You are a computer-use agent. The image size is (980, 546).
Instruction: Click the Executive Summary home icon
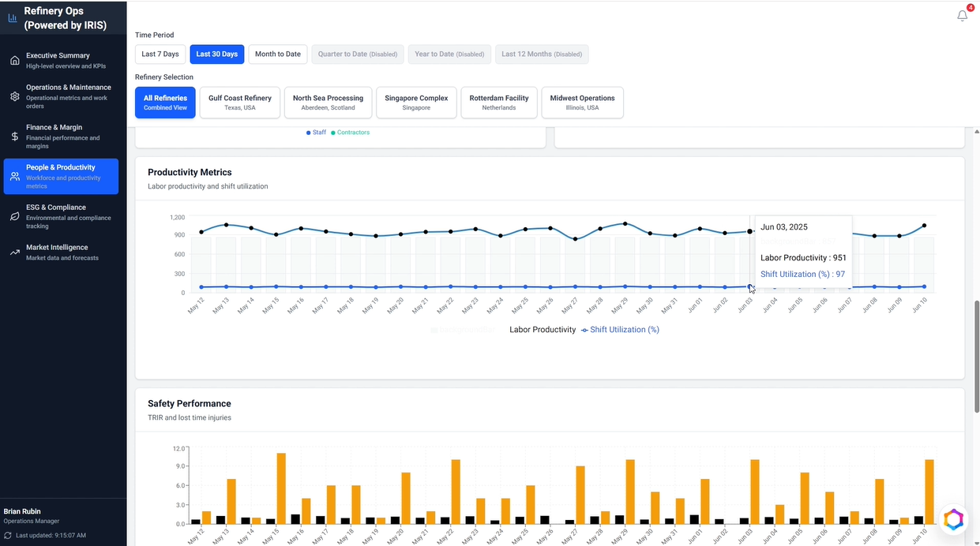14,61
